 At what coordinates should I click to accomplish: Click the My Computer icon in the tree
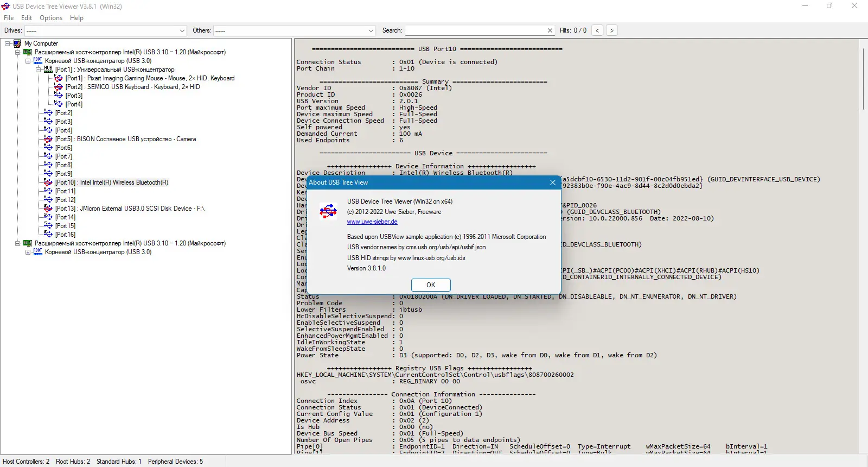coord(17,43)
